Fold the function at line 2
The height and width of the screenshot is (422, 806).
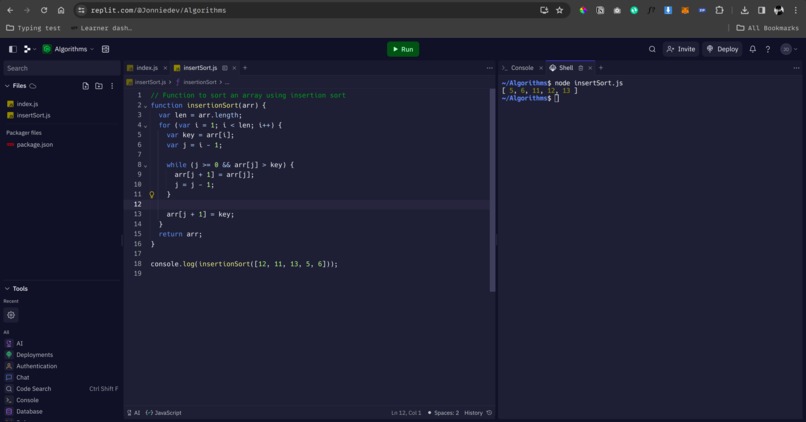coord(145,106)
